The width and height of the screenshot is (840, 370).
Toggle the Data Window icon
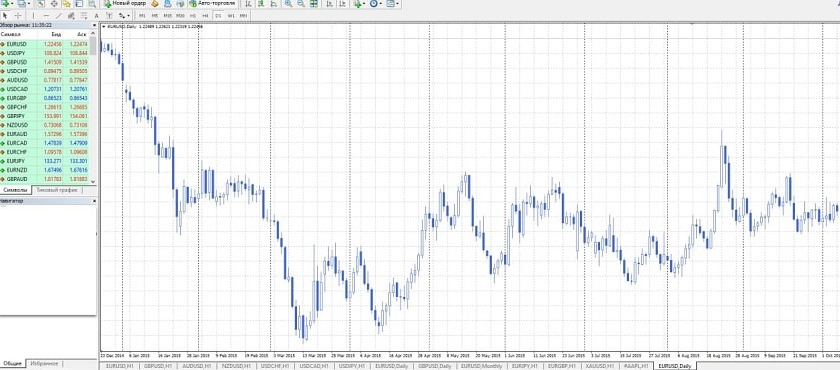(54, 3)
